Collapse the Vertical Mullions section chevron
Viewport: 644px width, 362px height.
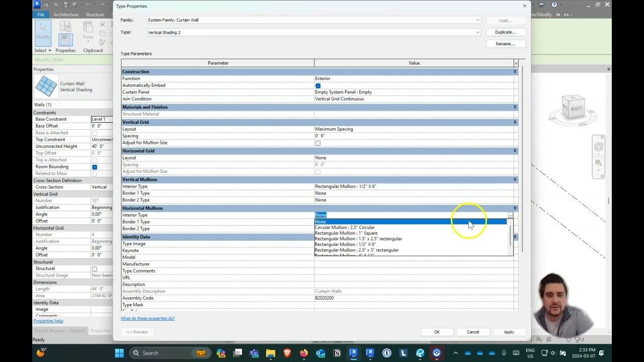[x=515, y=179]
